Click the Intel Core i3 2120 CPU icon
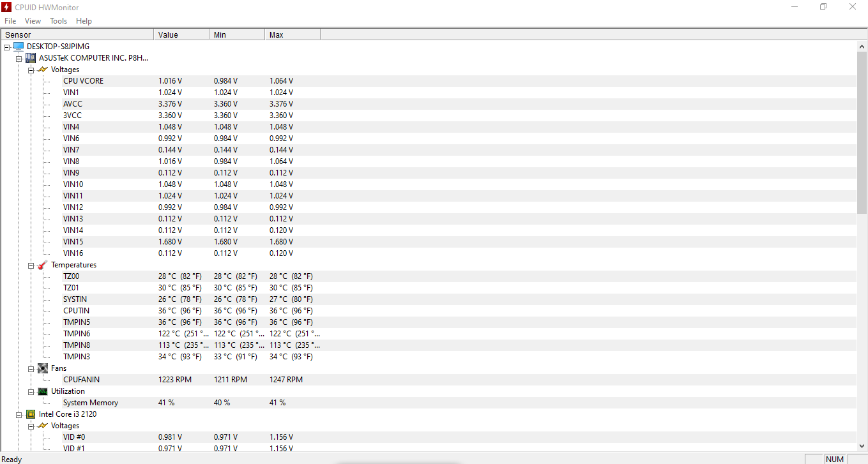Screen dimensions: 868x464 pyautogui.click(x=30, y=414)
